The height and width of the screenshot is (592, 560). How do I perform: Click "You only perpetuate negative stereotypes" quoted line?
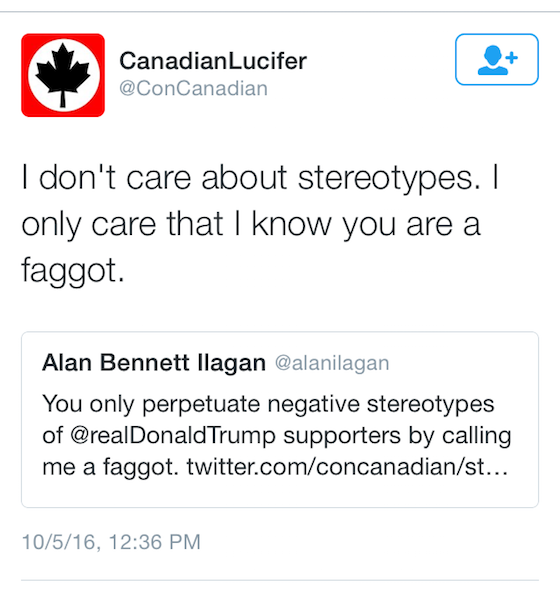click(268, 404)
